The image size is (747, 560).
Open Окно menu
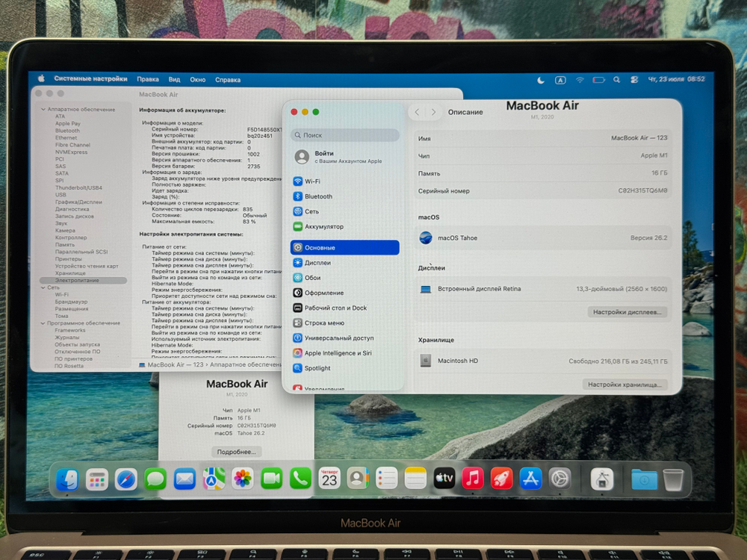point(198,80)
